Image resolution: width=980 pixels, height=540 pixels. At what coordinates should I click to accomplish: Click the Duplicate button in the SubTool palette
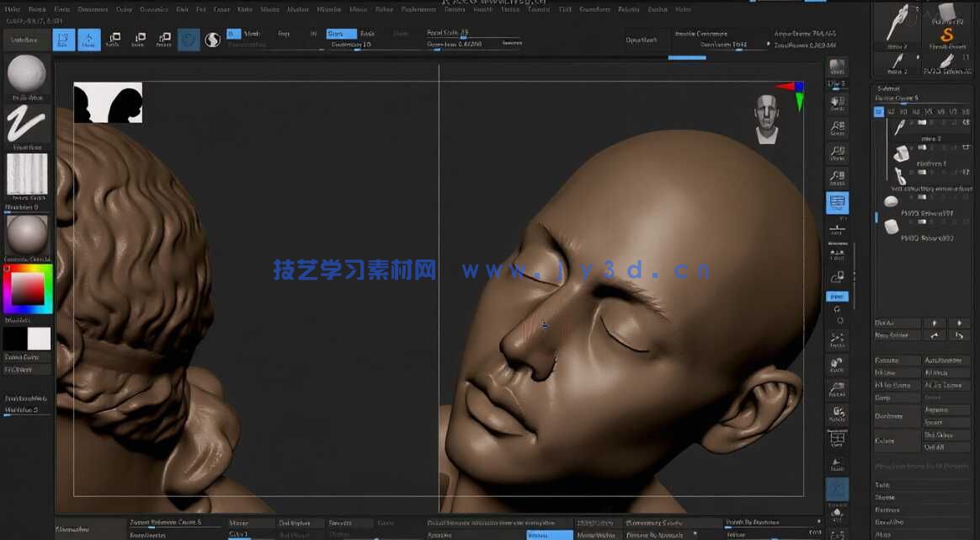click(x=897, y=414)
